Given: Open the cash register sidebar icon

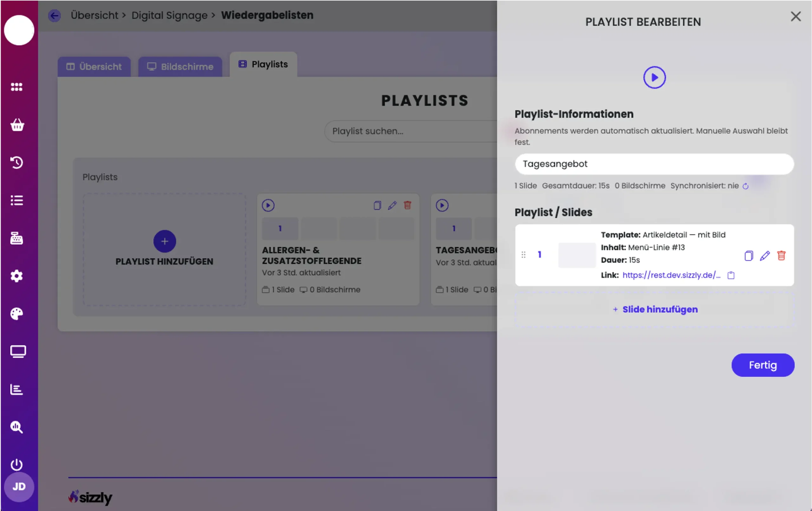Looking at the screenshot, I should (16, 238).
